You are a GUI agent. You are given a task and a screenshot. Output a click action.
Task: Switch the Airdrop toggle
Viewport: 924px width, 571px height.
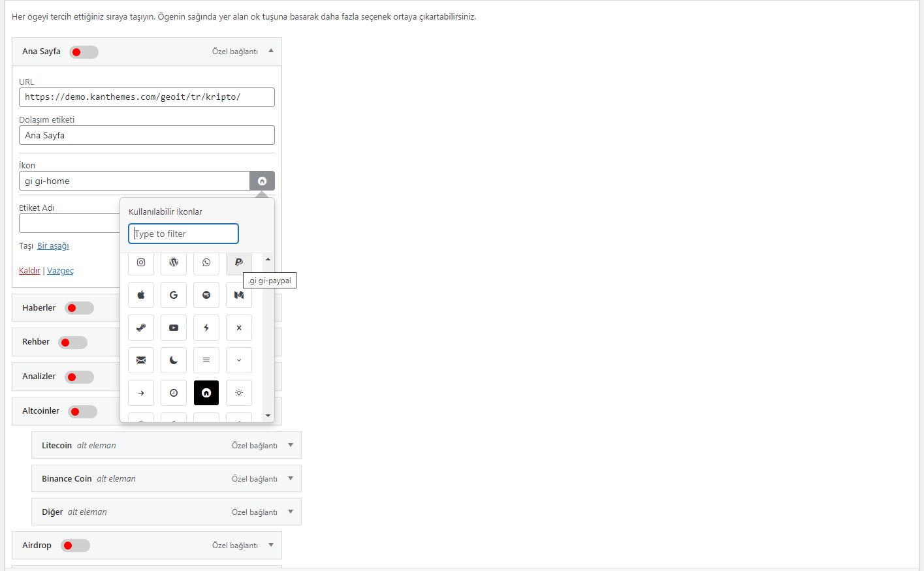[x=75, y=546]
